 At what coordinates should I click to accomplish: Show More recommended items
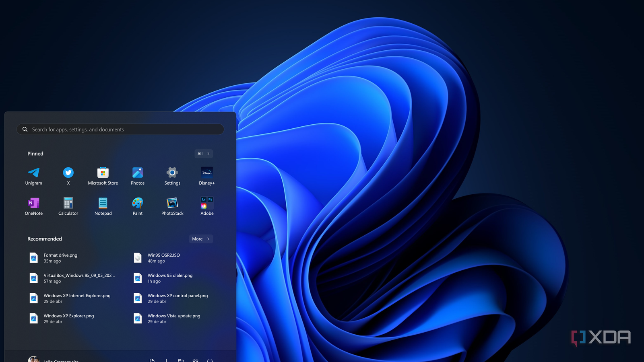pos(201,239)
